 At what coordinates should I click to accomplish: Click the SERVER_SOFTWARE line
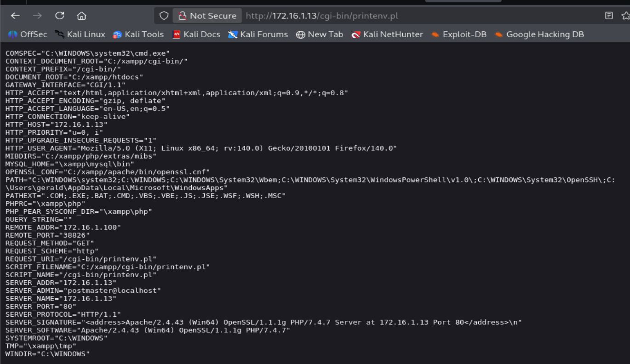[x=148, y=330]
